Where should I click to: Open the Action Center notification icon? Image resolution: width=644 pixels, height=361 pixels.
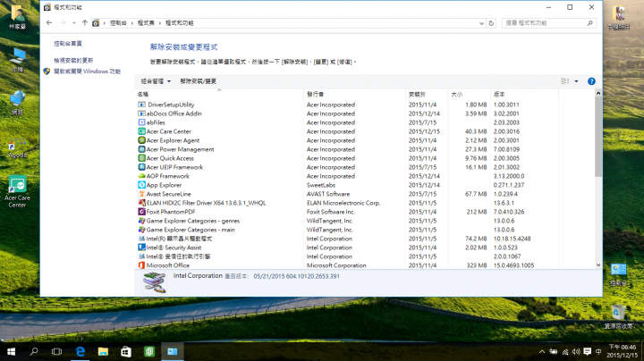[588, 351]
